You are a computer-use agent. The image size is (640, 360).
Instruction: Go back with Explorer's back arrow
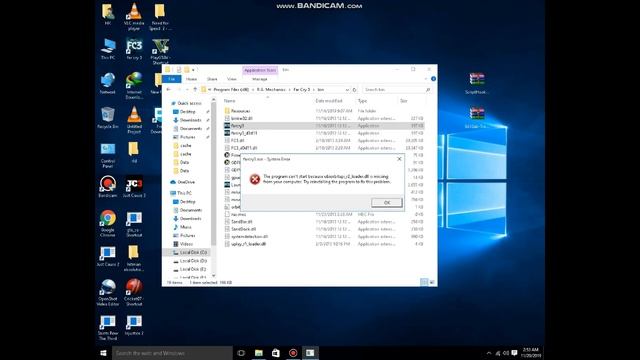169,89
